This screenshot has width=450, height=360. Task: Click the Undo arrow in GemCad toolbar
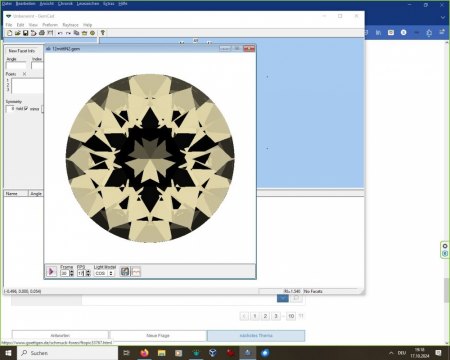[x=60, y=33]
